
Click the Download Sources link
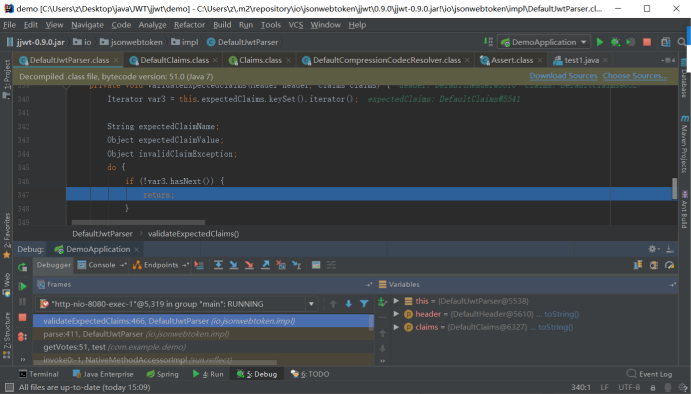563,76
